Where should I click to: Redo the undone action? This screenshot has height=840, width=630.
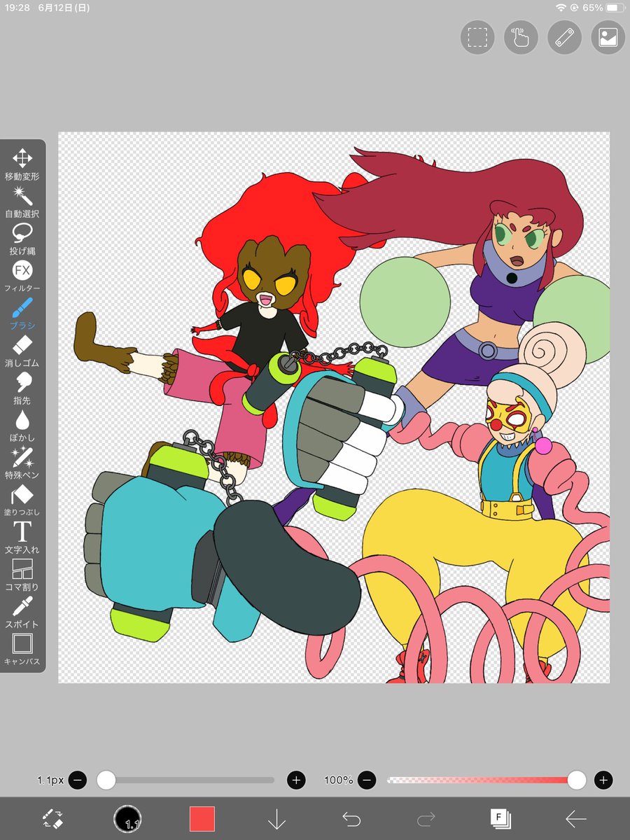(426, 818)
